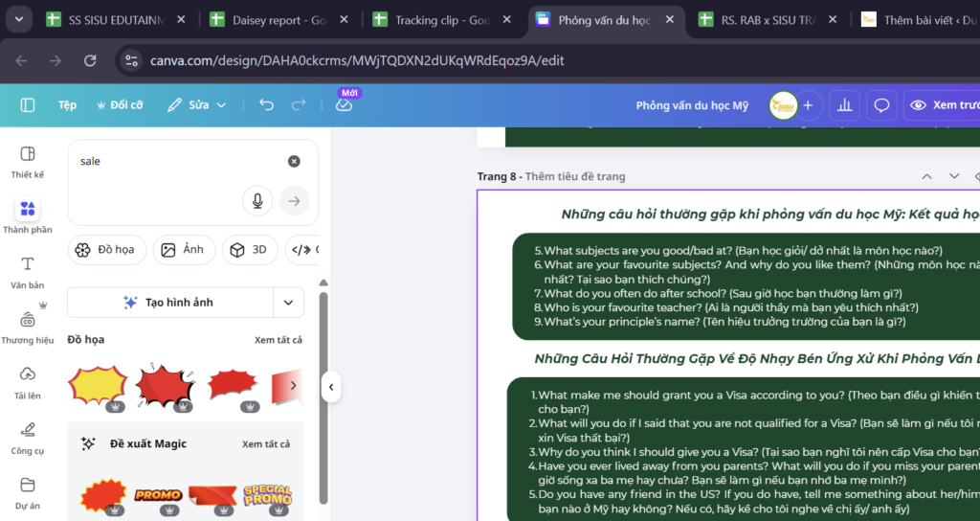Clear the 'sale' search text
This screenshot has width=980, height=521.
tap(294, 161)
